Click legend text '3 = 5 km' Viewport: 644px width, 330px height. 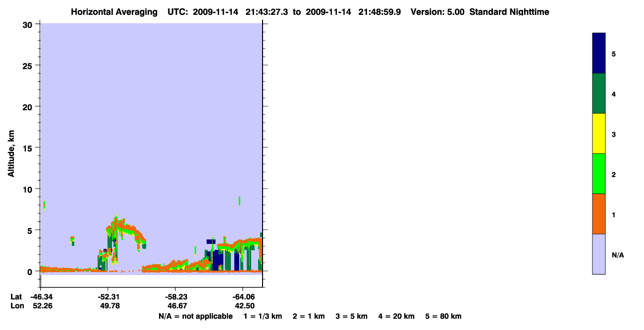point(352,316)
